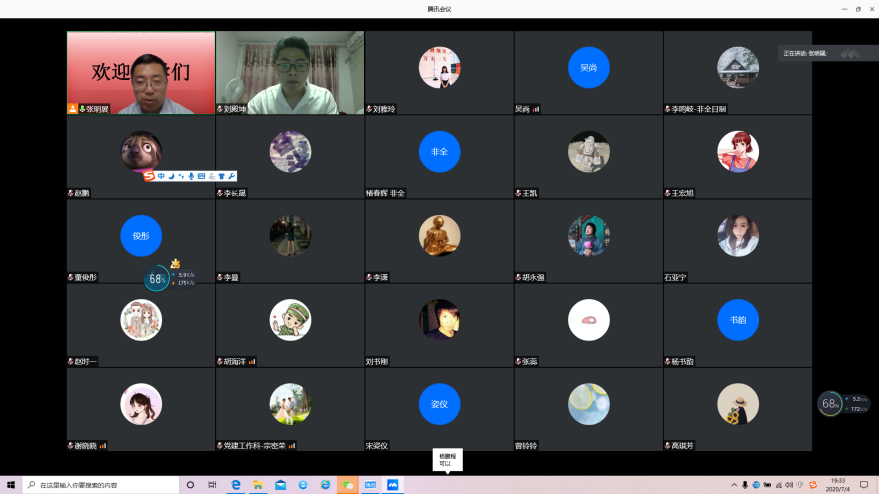Open Windows notification center
The height and width of the screenshot is (495, 879).
[864, 485]
